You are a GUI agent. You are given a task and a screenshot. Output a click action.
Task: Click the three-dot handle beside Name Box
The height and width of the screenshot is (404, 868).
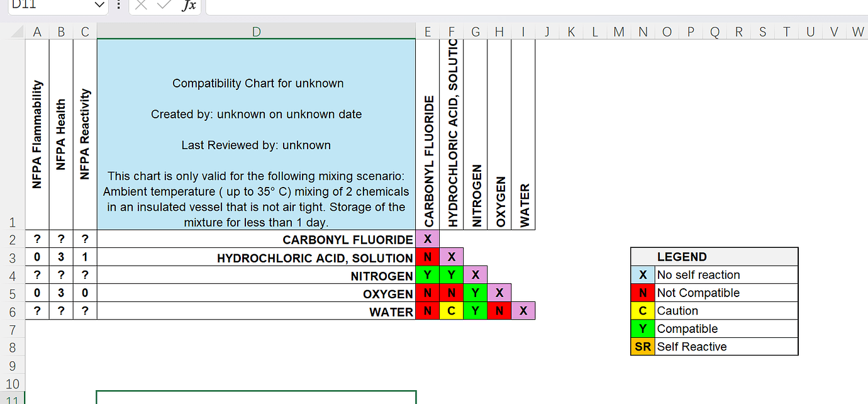pos(119,5)
